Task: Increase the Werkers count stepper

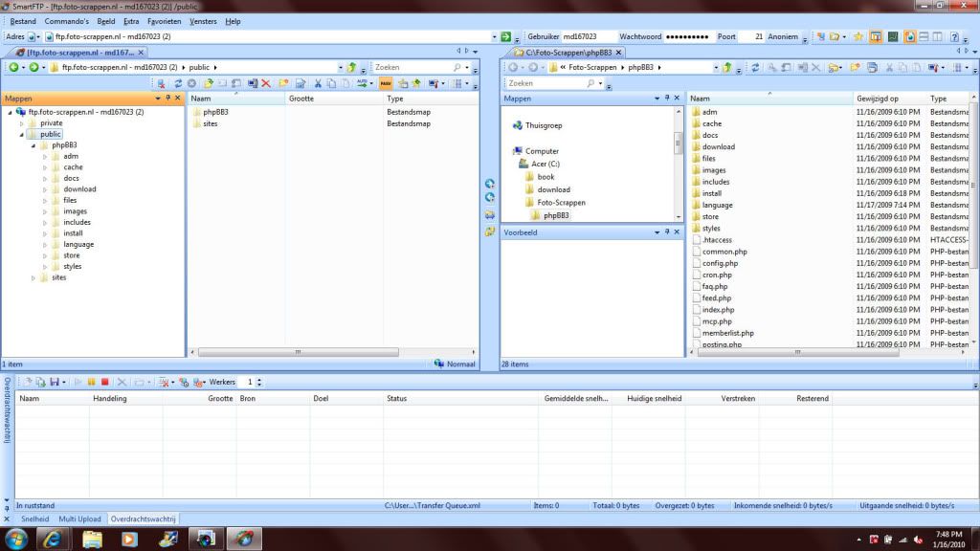Action: [x=259, y=379]
